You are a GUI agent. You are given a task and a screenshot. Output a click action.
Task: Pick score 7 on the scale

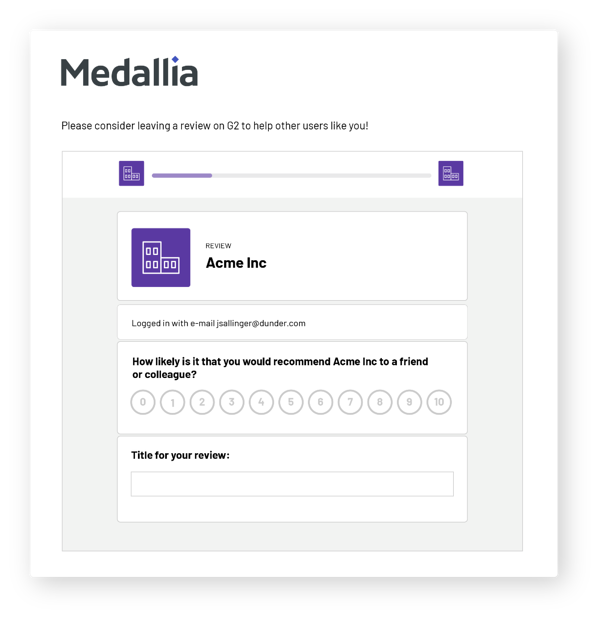click(350, 402)
